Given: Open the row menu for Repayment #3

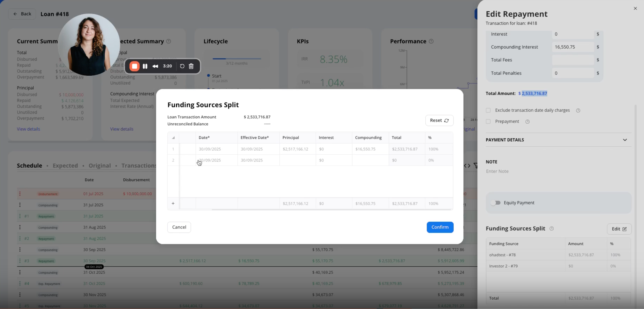Looking at the screenshot, I should [x=20, y=261].
